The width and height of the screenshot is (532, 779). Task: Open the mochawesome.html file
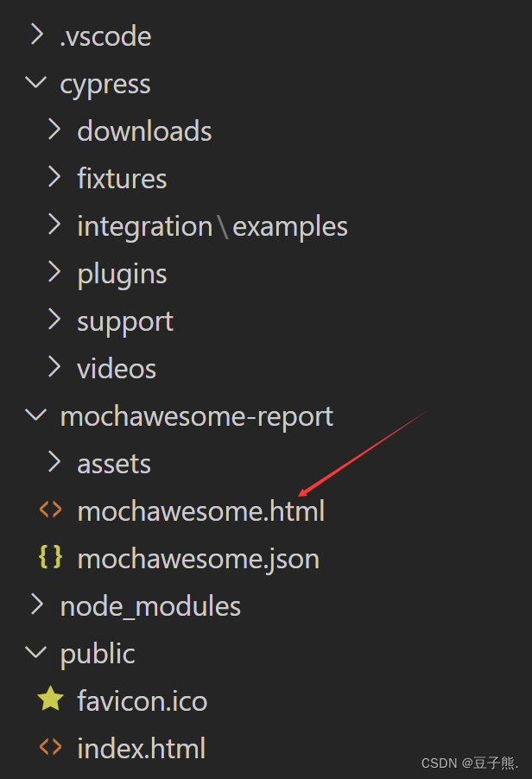[x=200, y=511]
